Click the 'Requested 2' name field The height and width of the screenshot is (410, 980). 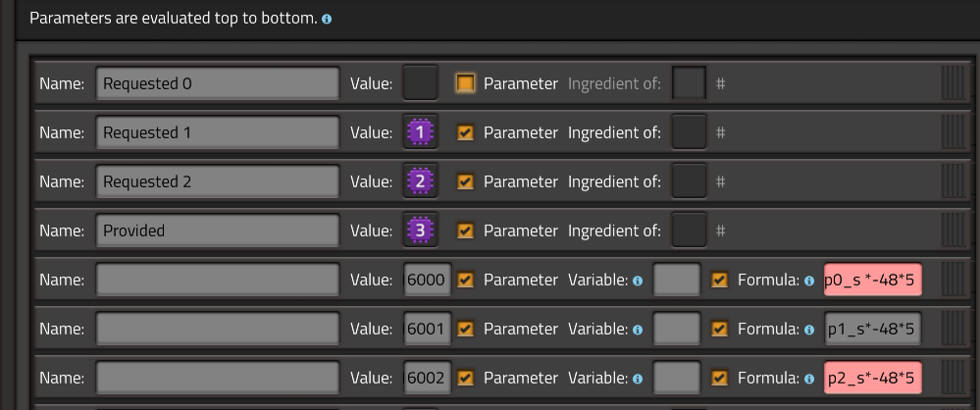pos(218,181)
